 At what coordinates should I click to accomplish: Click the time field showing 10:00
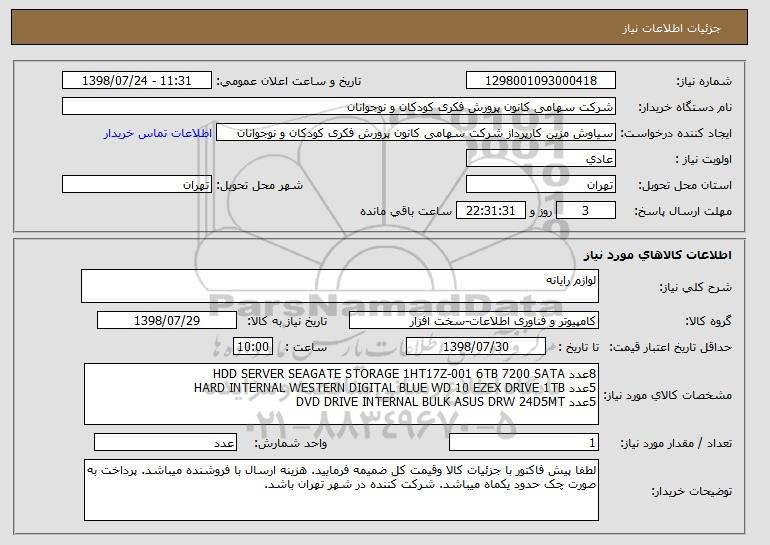click(253, 347)
